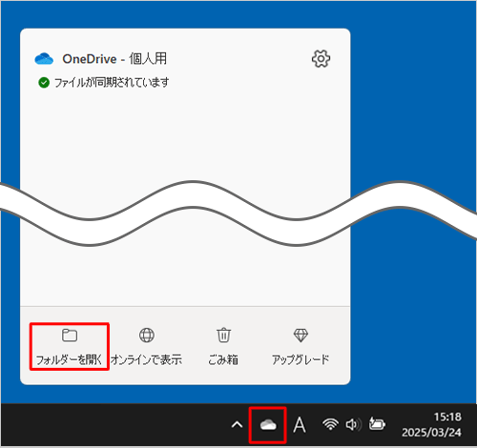Image resolution: width=477 pixels, height=448 pixels.
Task: Click アップグレード diamond button
Action: tap(301, 346)
